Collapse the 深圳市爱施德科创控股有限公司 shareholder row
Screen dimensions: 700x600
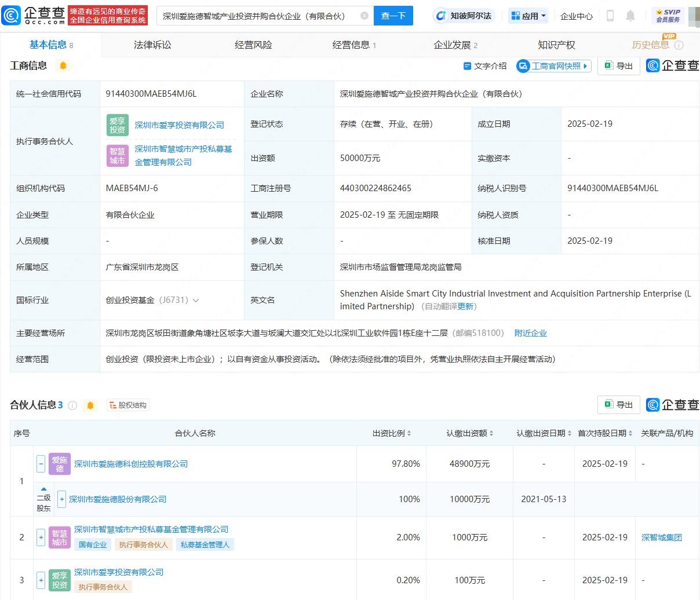tap(41, 463)
